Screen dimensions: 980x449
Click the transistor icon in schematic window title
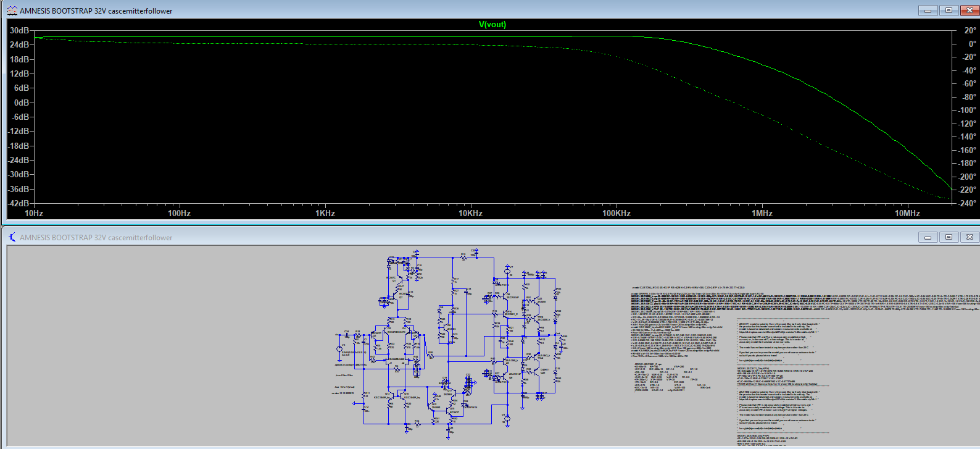(x=12, y=237)
